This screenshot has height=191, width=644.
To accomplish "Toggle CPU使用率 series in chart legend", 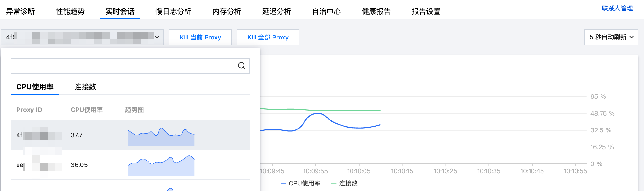I will coord(301,183).
